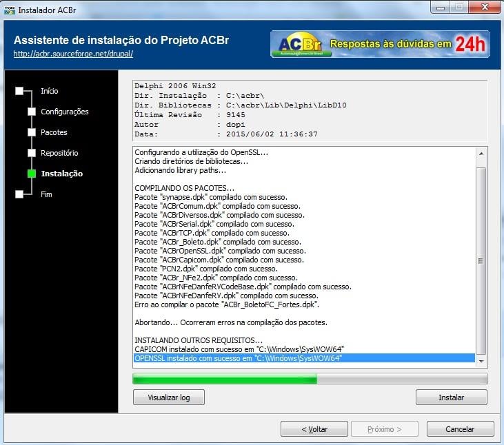Select the highlighted OPENSSL instalado log line

tap(304, 358)
